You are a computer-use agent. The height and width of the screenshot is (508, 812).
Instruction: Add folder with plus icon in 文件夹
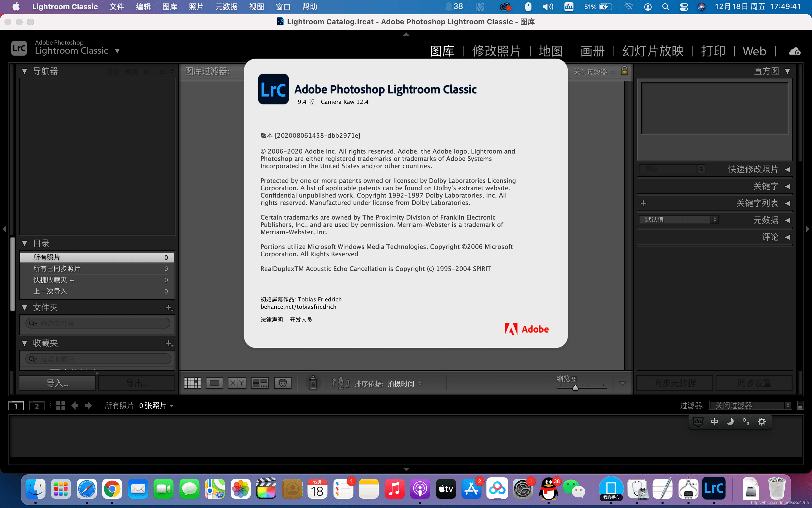point(169,308)
